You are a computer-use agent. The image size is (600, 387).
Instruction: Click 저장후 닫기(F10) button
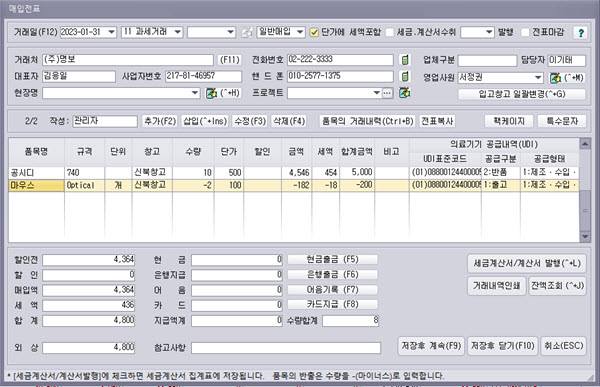click(502, 346)
